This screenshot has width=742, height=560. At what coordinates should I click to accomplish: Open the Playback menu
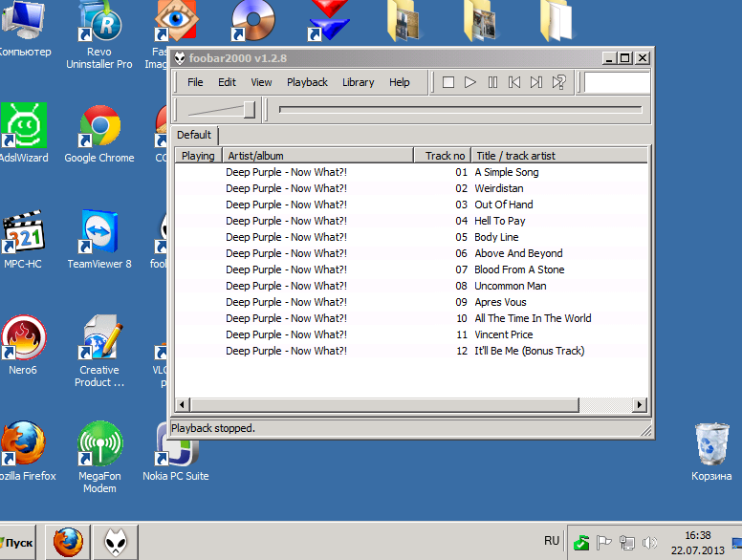click(307, 82)
